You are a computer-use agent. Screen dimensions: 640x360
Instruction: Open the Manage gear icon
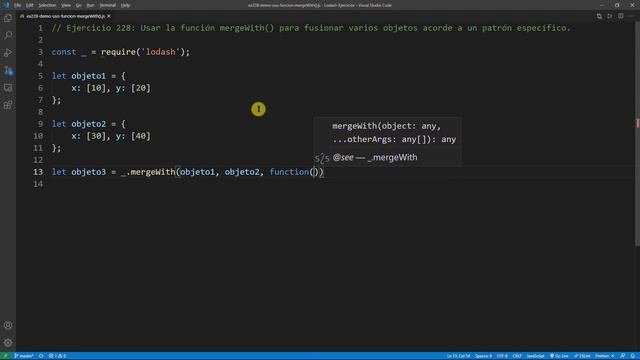click(x=8, y=343)
